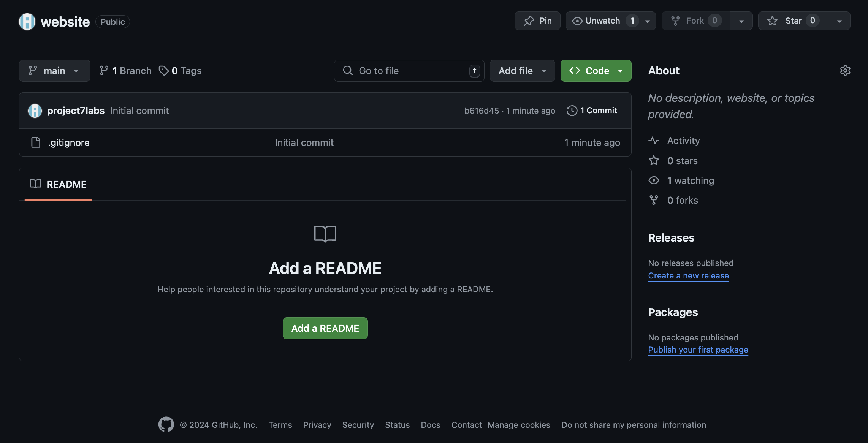Expand the Unwatch notifications dropdown arrow
The image size is (868, 443).
pyautogui.click(x=648, y=21)
